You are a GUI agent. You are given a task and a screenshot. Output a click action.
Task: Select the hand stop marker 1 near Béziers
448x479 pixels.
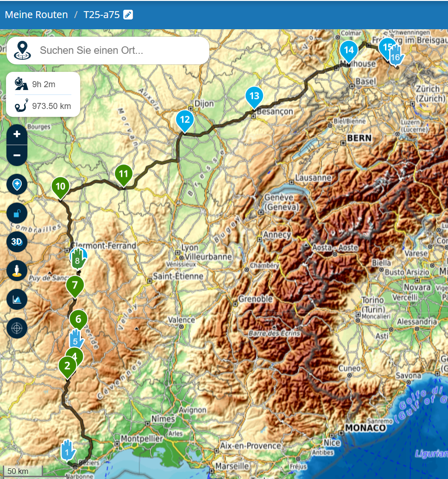(x=68, y=450)
